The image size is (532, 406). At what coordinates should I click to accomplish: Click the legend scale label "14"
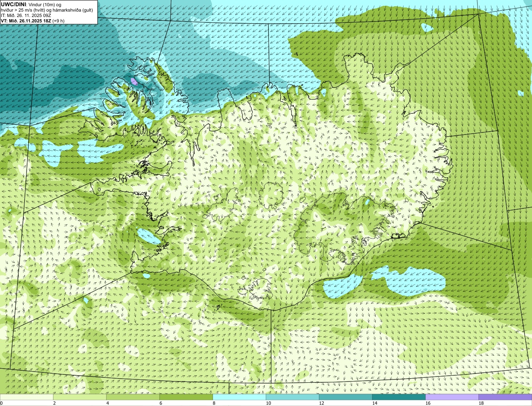tap(375, 403)
